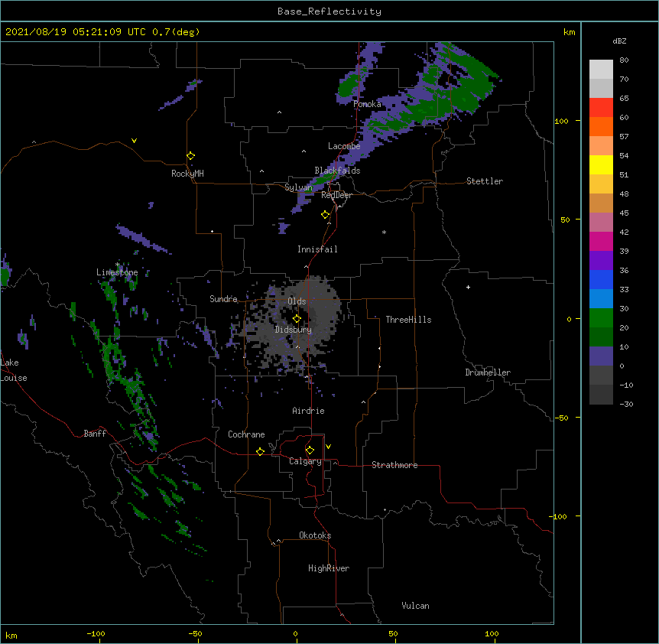659x644 pixels.
Task: Click the km unit label at bottom left
Action: coord(11,635)
